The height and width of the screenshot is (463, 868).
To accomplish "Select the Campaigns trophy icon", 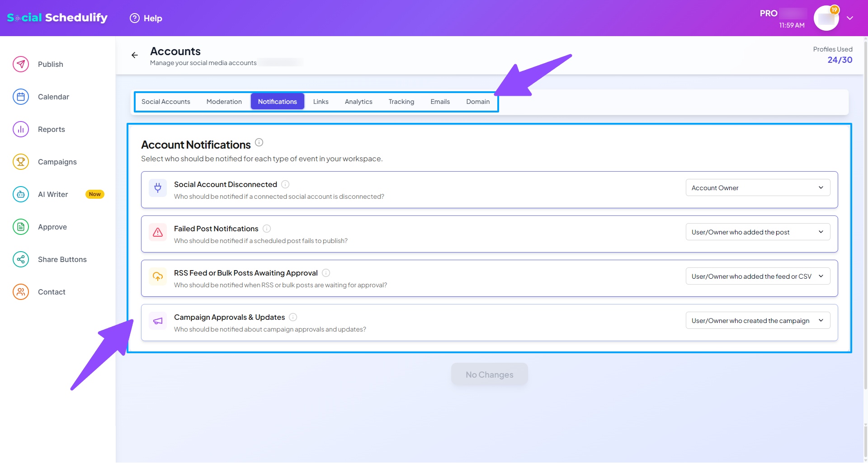I will point(21,161).
